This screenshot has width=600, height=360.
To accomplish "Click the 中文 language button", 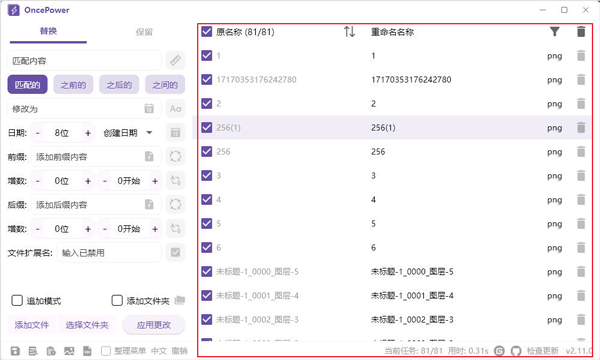I will (x=158, y=351).
